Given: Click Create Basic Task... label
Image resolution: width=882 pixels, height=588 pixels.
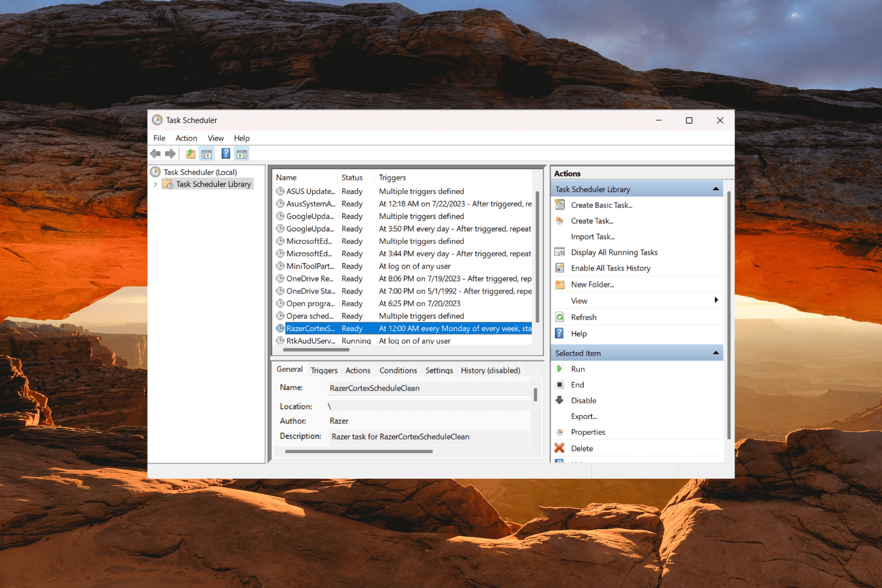Looking at the screenshot, I should (x=601, y=205).
